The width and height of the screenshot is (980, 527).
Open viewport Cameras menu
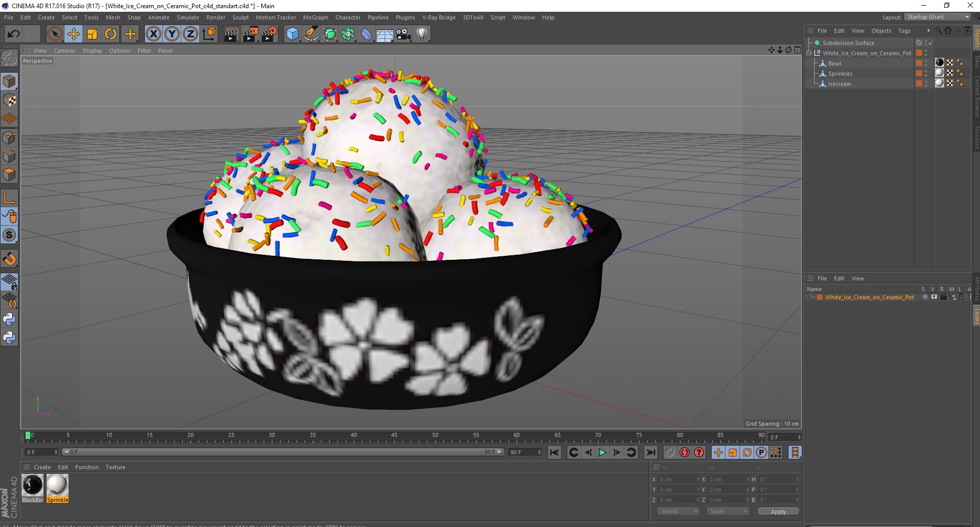click(65, 51)
